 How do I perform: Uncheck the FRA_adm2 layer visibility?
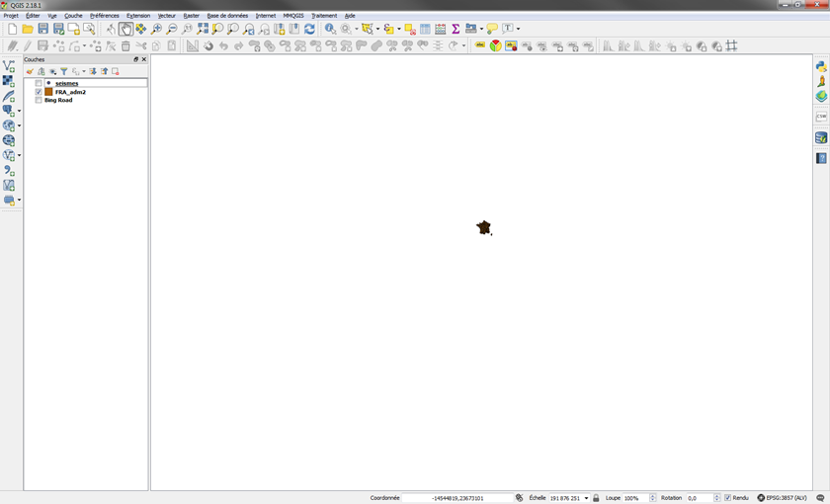(x=39, y=92)
